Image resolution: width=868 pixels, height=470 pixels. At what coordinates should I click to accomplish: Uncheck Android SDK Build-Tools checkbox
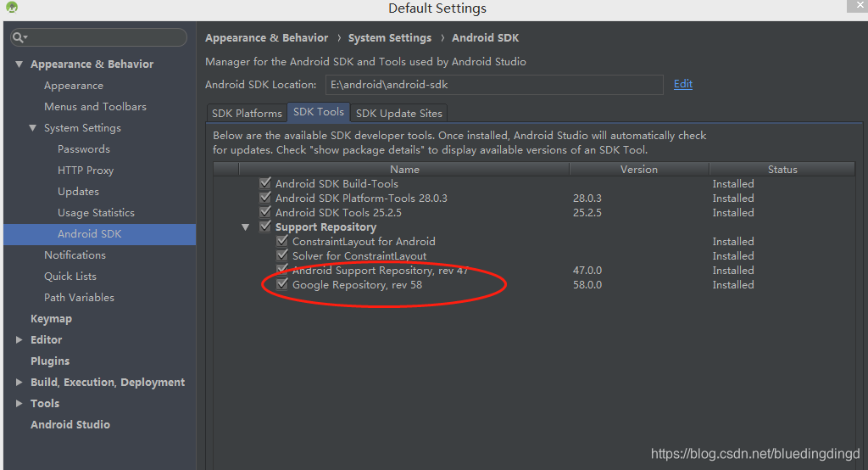pyautogui.click(x=265, y=183)
